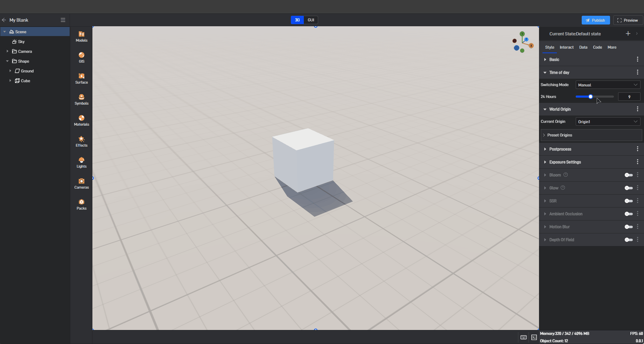The width and height of the screenshot is (644, 344).
Task: Enable the Depth Of Field toggle
Action: pyautogui.click(x=629, y=240)
